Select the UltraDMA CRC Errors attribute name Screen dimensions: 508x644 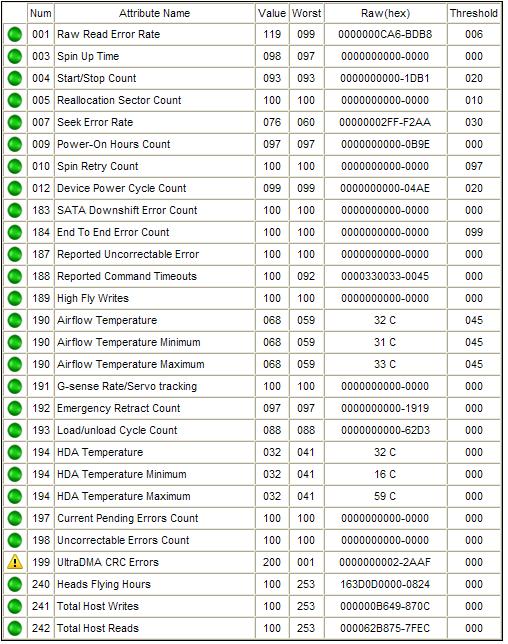point(108,562)
